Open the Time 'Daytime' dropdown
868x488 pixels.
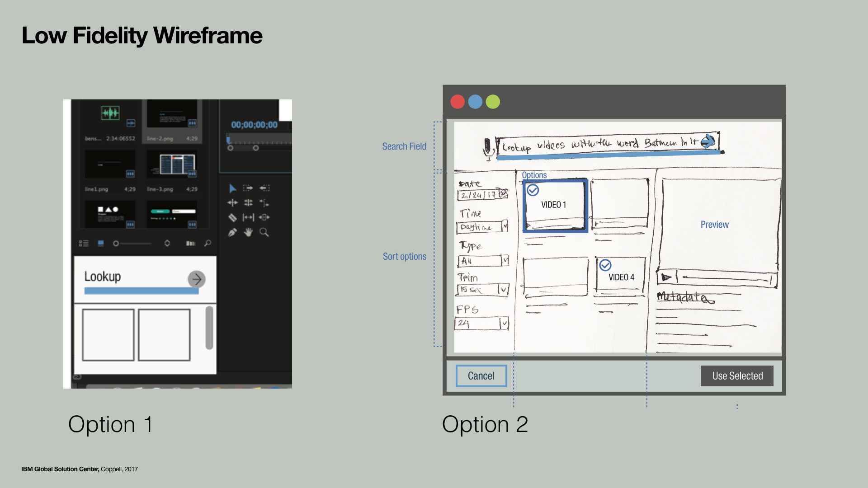click(505, 226)
